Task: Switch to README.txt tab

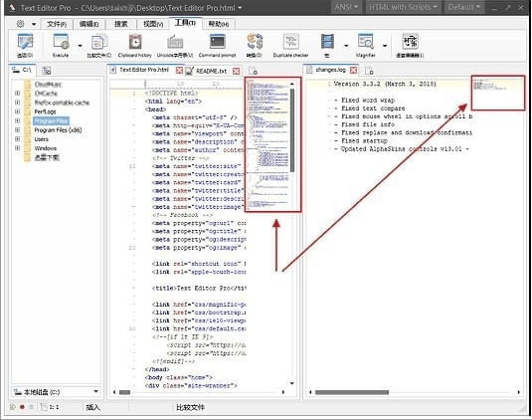Action: 211,71
